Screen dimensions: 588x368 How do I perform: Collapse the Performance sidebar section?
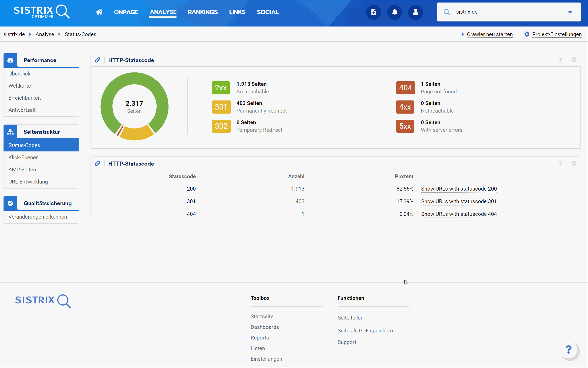(x=40, y=60)
